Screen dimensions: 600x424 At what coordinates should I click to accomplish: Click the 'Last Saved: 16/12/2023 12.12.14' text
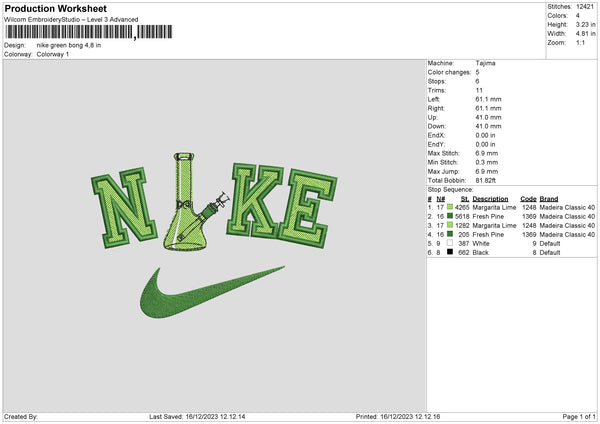click(197, 416)
